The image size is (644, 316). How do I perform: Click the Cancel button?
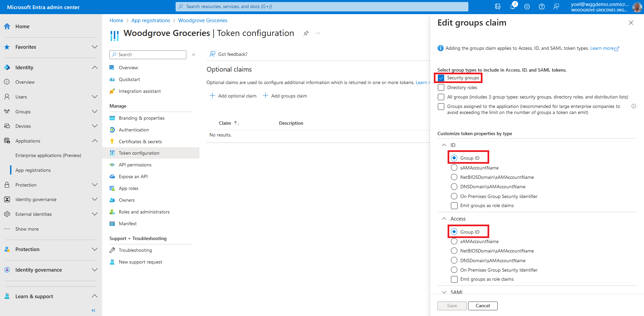[x=482, y=306]
